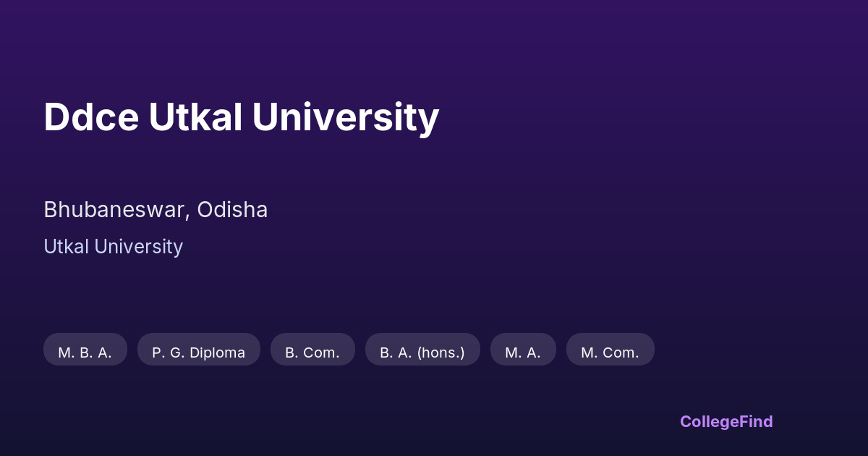Click the B. Com. course tag

click(312, 352)
